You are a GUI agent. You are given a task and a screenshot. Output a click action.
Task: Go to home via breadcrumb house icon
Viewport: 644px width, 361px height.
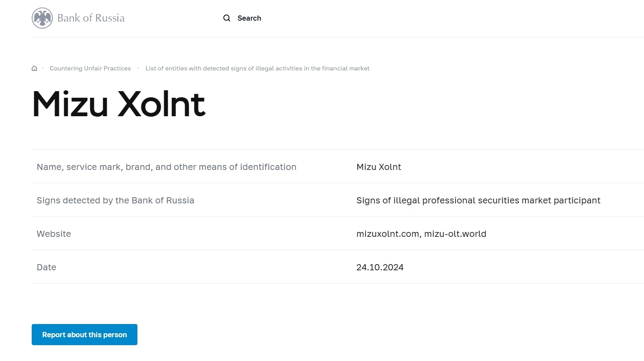34,68
